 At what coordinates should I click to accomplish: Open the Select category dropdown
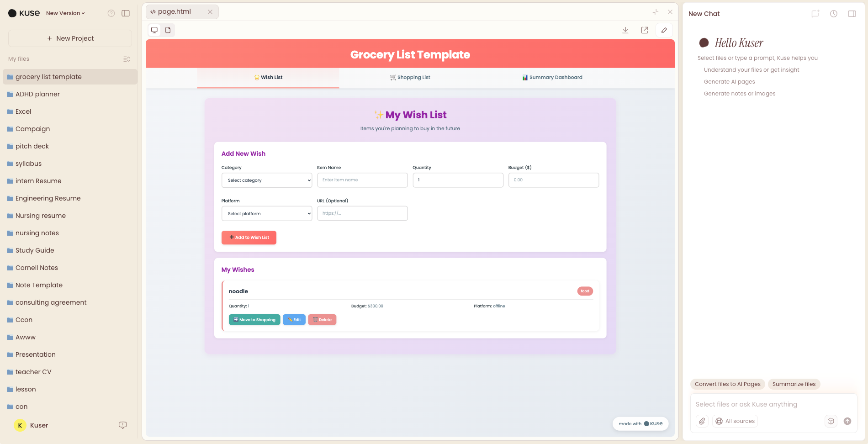click(266, 180)
